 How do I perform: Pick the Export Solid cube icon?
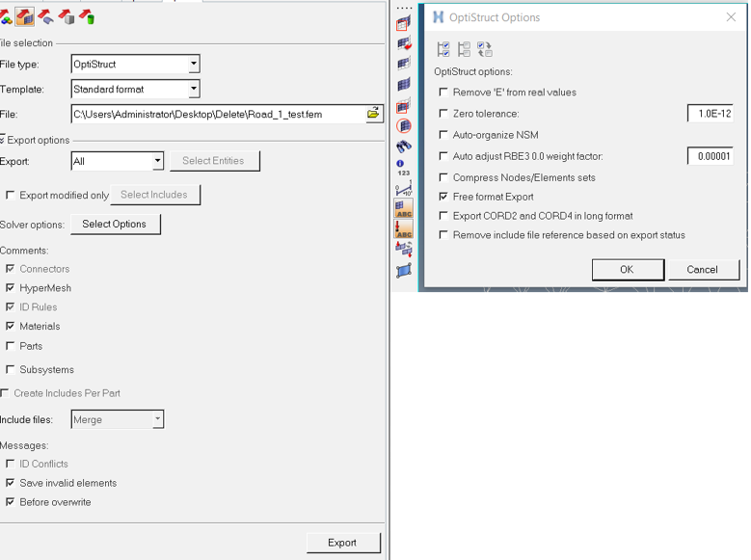coord(67,17)
